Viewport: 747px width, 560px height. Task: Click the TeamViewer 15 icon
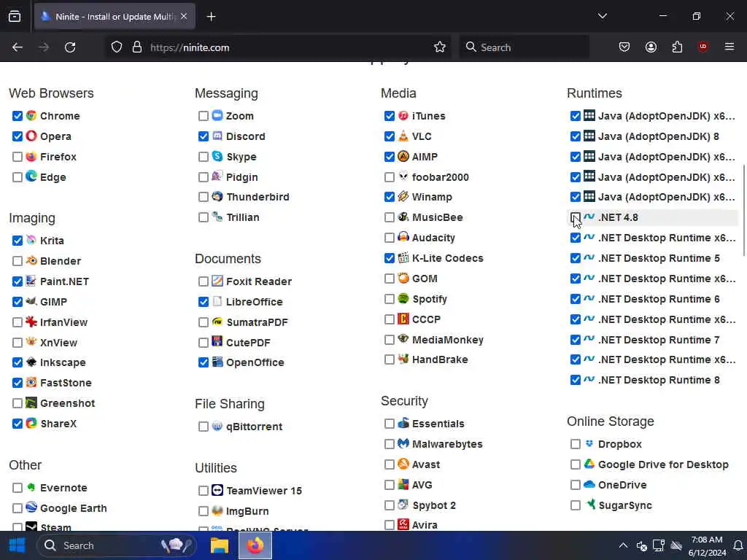point(217,491)
